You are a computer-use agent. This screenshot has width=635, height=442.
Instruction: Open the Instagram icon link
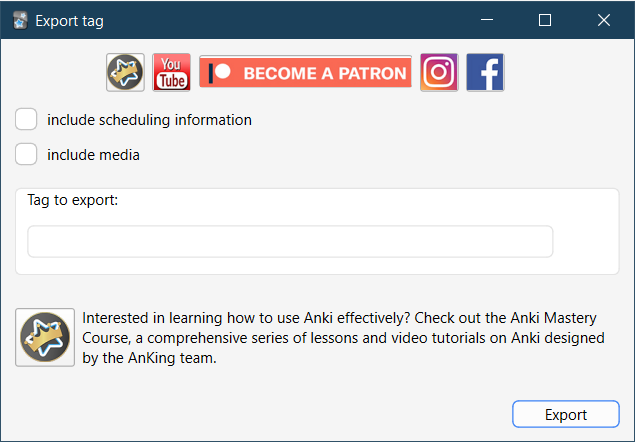[439, 73]
